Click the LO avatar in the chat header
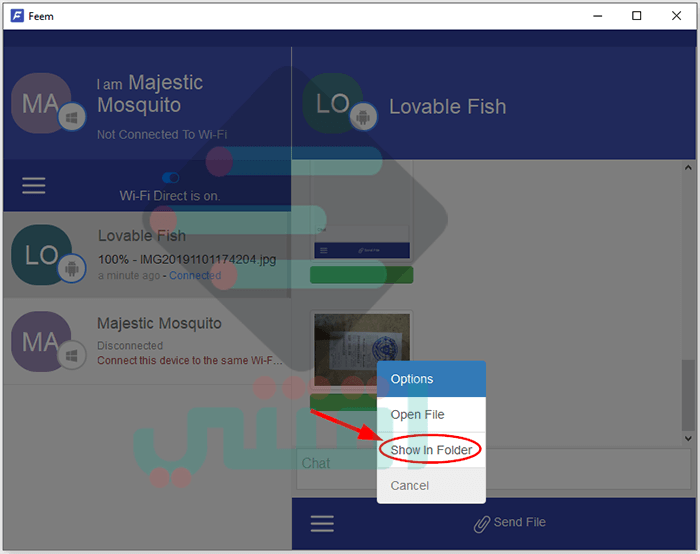 pyautogui.click(x=333, y=103)
